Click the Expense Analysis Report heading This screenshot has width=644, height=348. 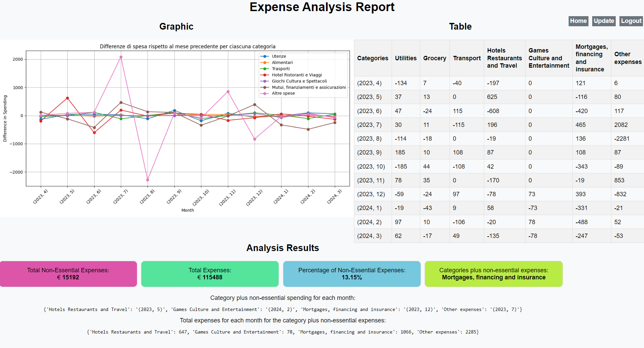(x=322, y=7)
